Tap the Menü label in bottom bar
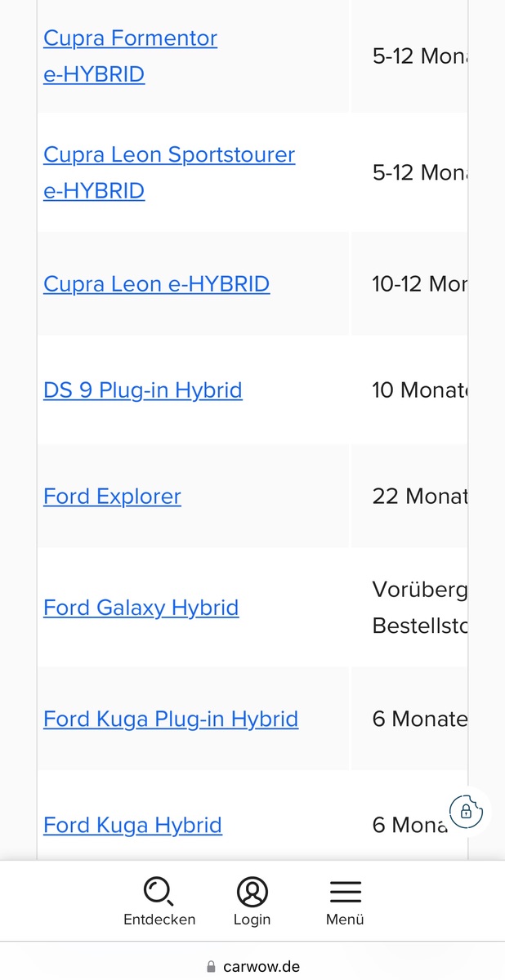The height and width of the screenshot is (980, 505). click(345, 920)
